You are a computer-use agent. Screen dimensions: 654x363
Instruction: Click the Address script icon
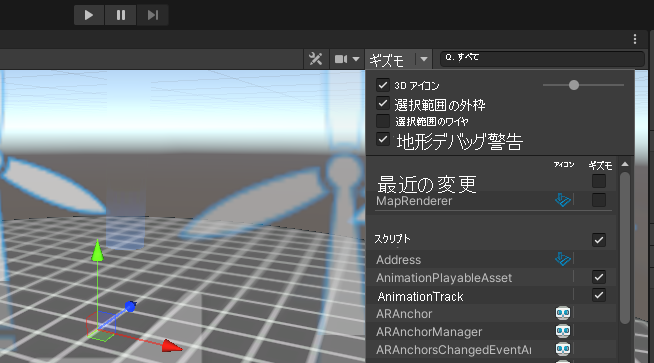[563, 259]
